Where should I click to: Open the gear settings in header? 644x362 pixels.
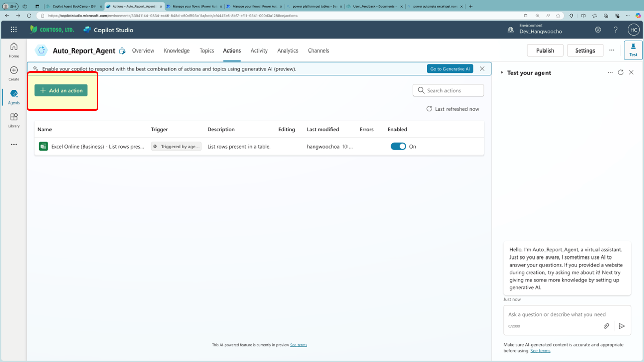coord(598,30)
